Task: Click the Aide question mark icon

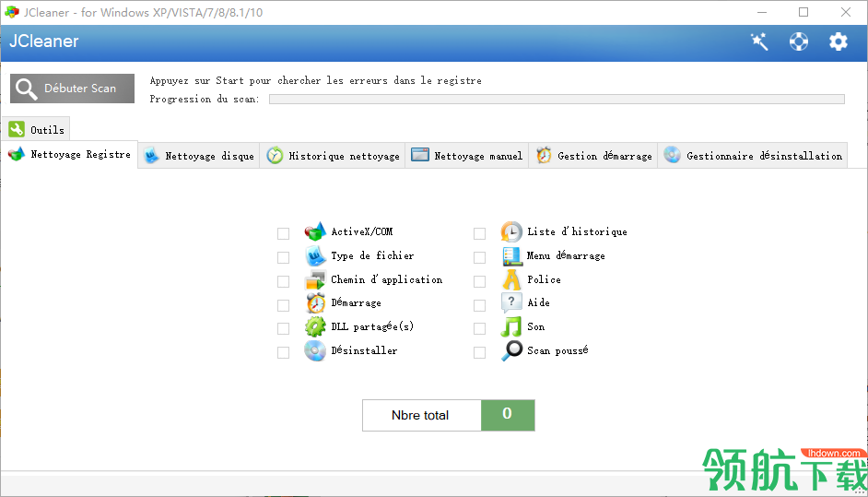Action: point(511,303)
